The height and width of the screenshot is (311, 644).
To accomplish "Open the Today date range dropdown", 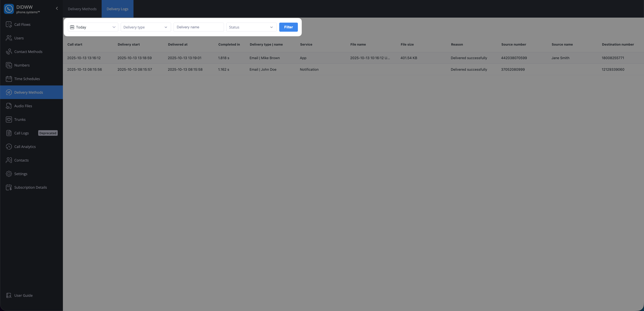I will [93, 27].
